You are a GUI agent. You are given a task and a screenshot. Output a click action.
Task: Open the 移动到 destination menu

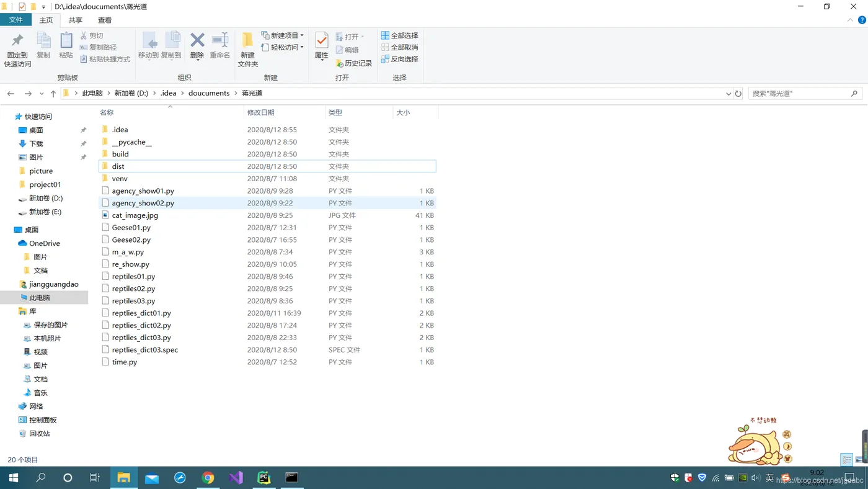tap(149, 46)
